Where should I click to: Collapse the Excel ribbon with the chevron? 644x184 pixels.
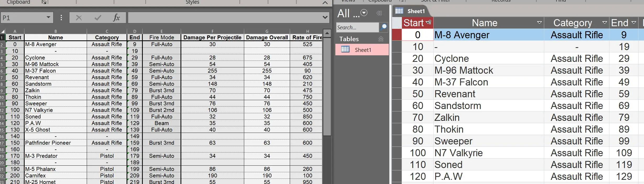point(325,3)
